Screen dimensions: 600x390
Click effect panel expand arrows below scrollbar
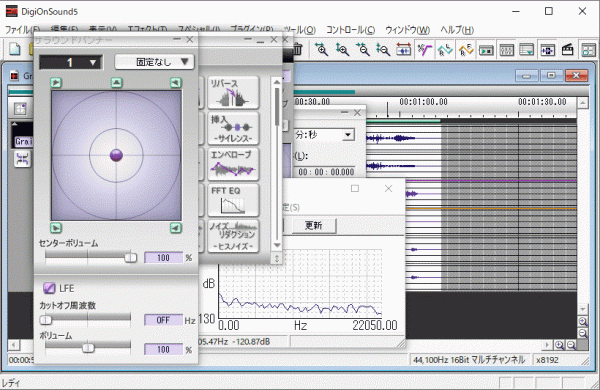click(277, 259)
